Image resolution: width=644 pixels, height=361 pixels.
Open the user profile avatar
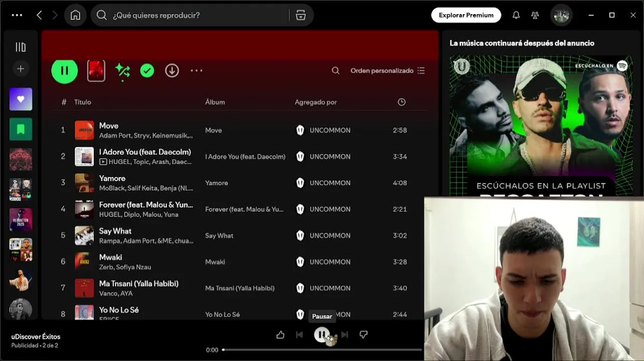click(x=561, y=15)
